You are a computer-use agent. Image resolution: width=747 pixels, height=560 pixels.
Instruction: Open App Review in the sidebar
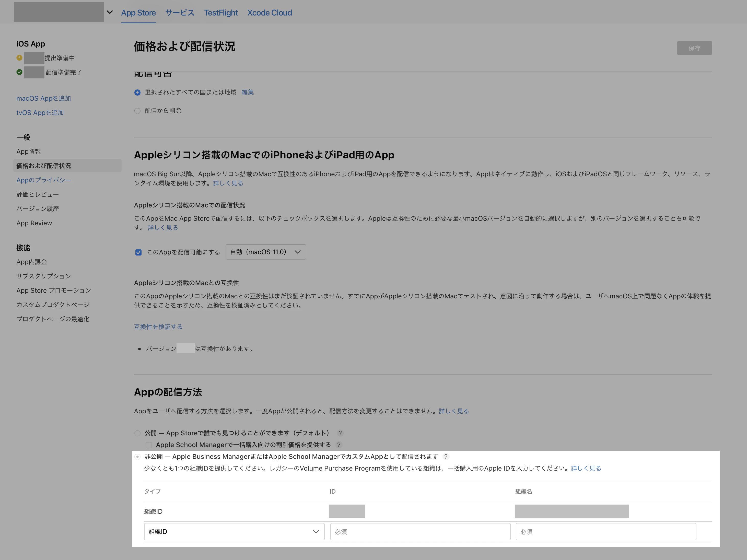coord(34,223)
